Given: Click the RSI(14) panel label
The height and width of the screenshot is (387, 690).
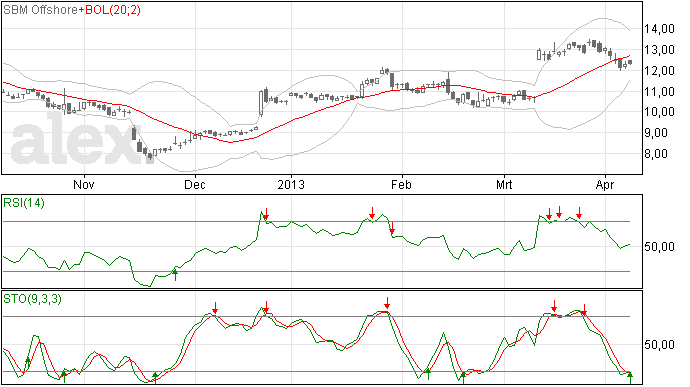Looking at the screenshot, I should tap(24, 203).
